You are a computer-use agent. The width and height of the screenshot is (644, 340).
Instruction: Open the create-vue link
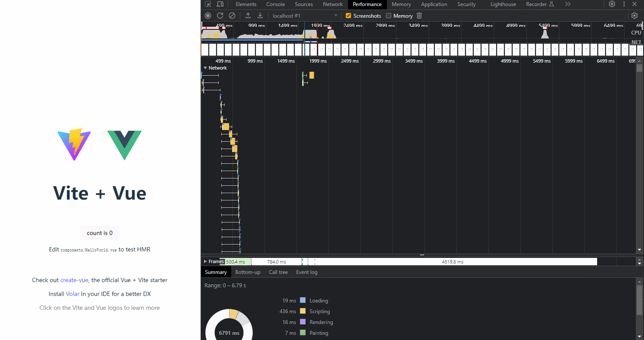click(74, 280)
